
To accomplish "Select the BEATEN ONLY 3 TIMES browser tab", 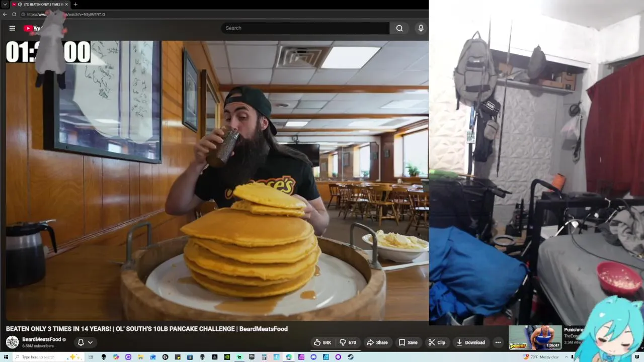I will (x=41, y=4).
